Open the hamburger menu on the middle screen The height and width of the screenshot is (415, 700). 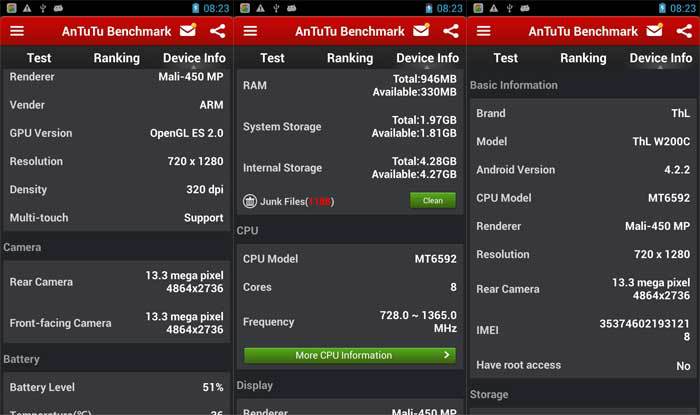tap(250, 31)
